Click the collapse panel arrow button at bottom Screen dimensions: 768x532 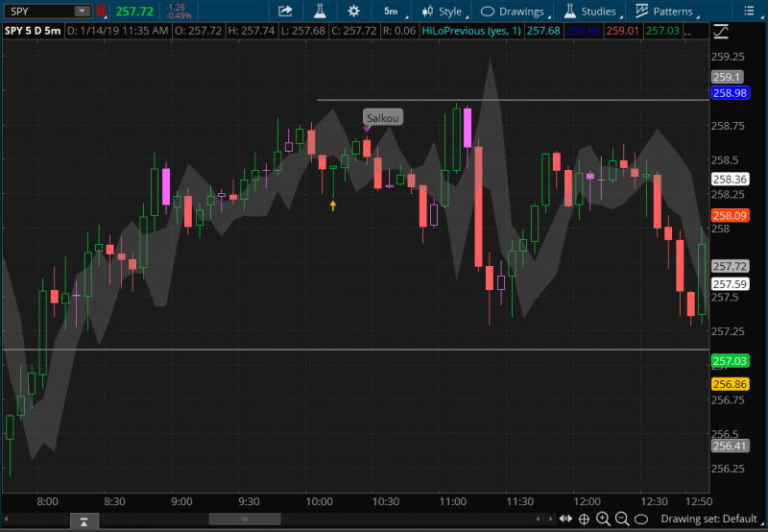pyautogui.click(x=84, y=521)
